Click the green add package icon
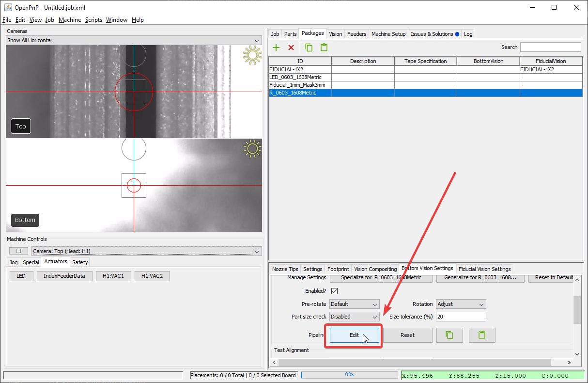Screen dimensions: 588x383 point(276,48)
